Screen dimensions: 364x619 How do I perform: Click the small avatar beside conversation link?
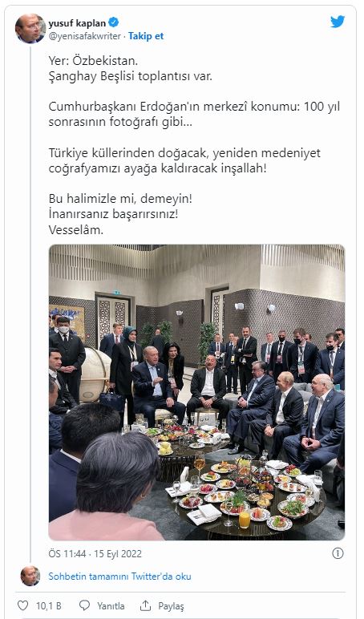pyautogui.click(x=30, y=576)
